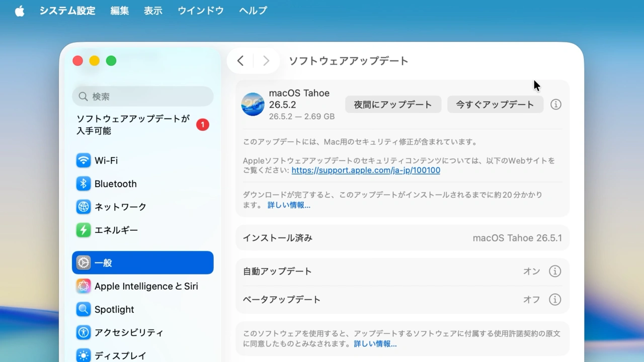The width and height of the screenshot is (644, 362).
Task: Select the エネルギー sidebar label
Action: 116,230
